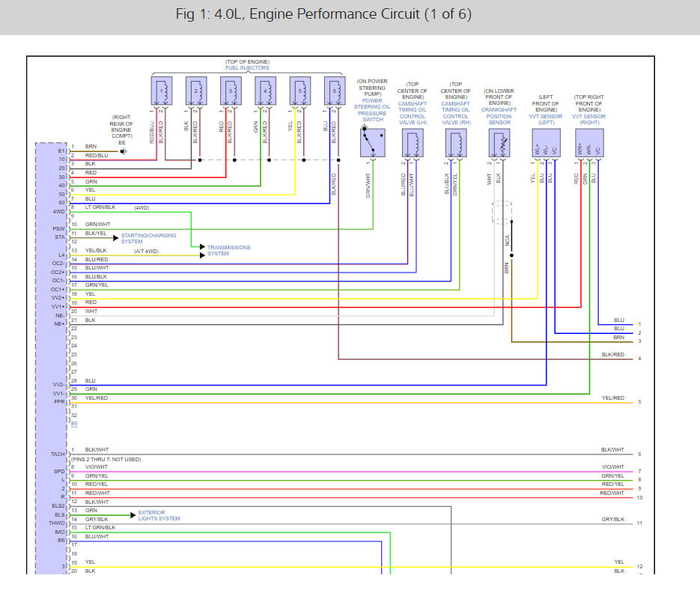Click the crankshaft position sensor symbol
The image size is (700, 596).
pyautogui.click(x=499, y=143)
